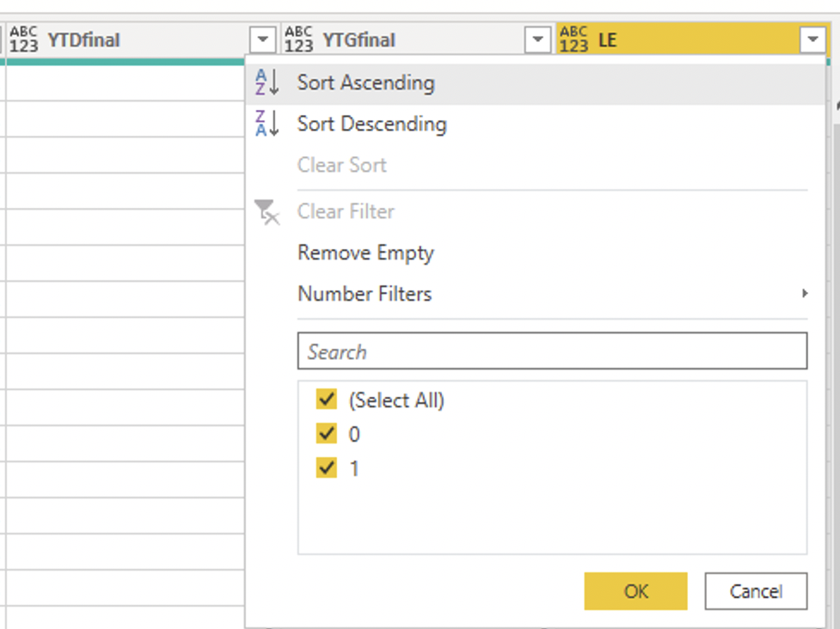Uncheck the value 1 checkbox
This screenshot has height=629, width=840.
coord(326,467)
